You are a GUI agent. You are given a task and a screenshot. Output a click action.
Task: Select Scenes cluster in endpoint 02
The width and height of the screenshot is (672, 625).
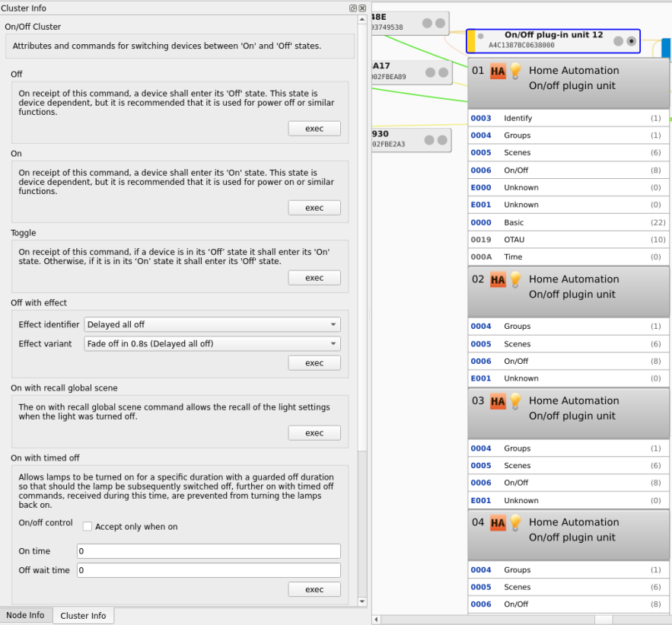coord(568,344)
